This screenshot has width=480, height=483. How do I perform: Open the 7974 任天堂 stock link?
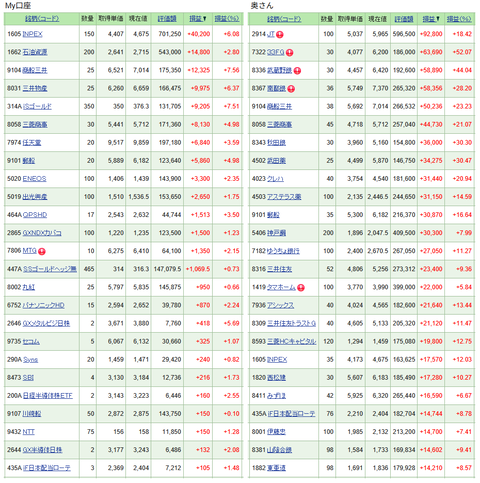tap(32, 143)
